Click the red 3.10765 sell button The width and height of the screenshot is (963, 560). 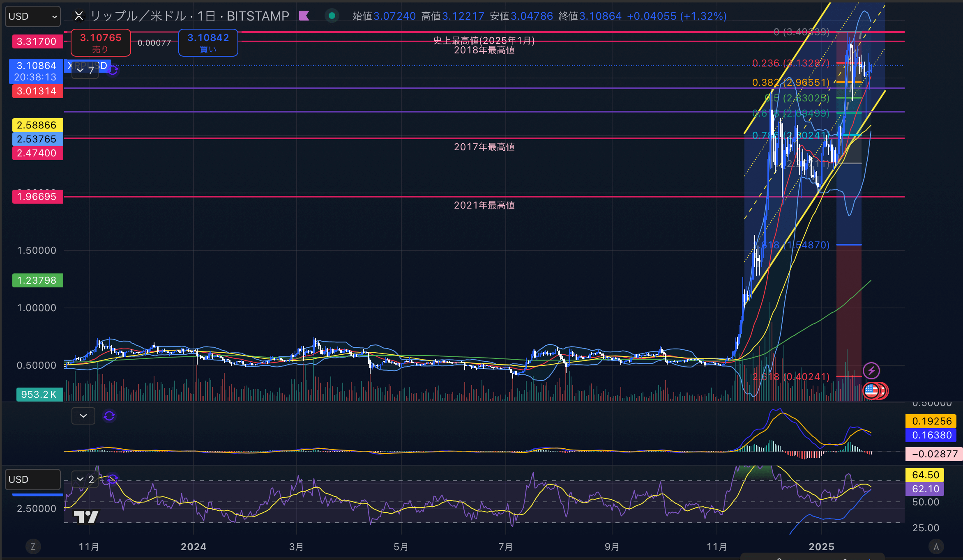(101, 43)
